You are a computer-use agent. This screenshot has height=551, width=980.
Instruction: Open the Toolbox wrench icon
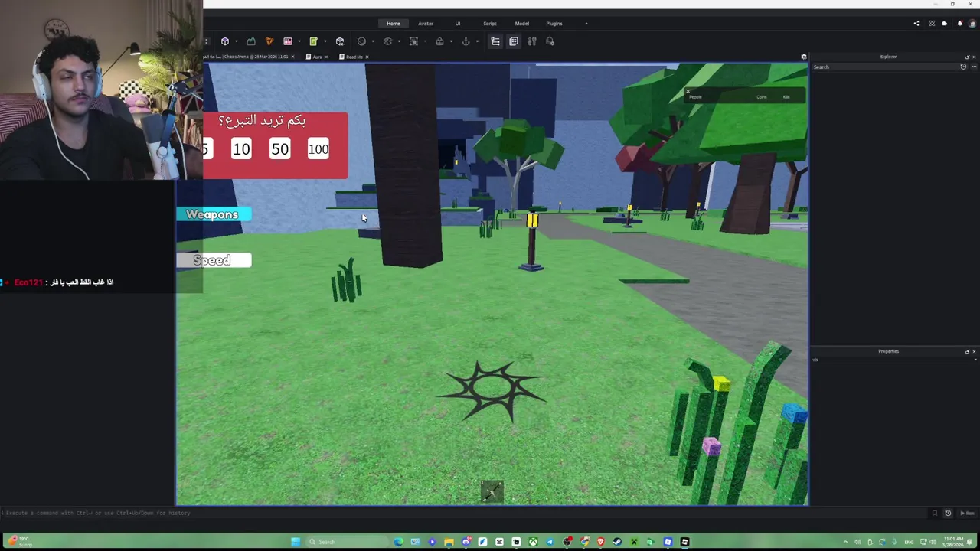[x=532, y=41]
